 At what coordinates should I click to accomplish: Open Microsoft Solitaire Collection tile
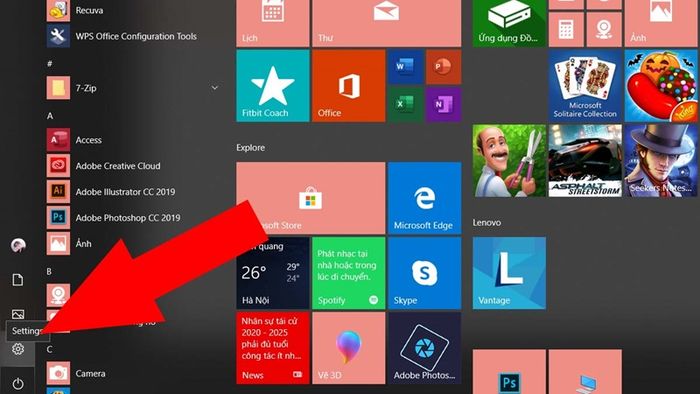[x=585, y=86]
